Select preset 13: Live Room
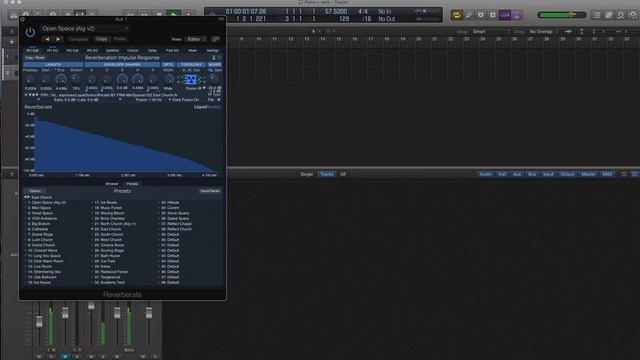640x360 pixels. (40, 267)
